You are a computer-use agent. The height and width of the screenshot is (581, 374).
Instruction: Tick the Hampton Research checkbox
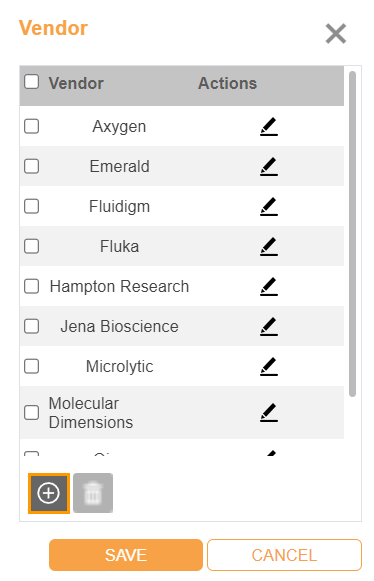pos(32,286)
